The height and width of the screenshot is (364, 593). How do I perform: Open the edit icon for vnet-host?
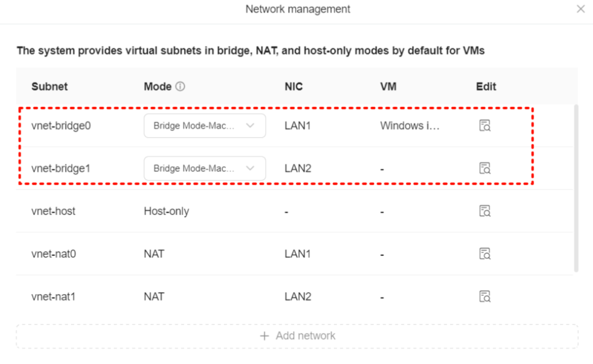click(485, 211)
